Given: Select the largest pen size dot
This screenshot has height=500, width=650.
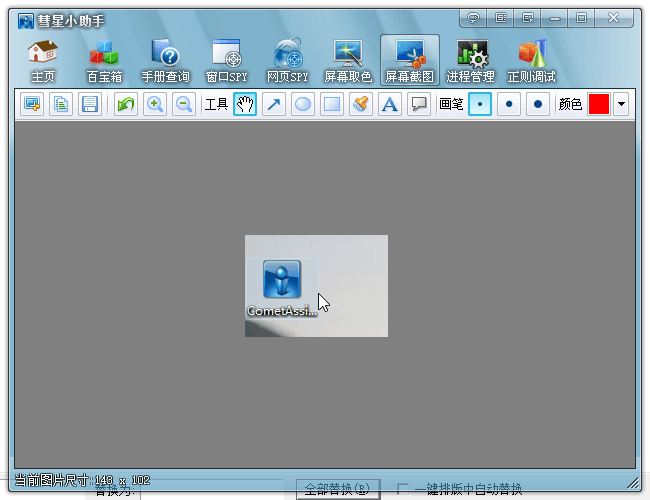Looking at the screenshot, I should click(x=538, y=104).
